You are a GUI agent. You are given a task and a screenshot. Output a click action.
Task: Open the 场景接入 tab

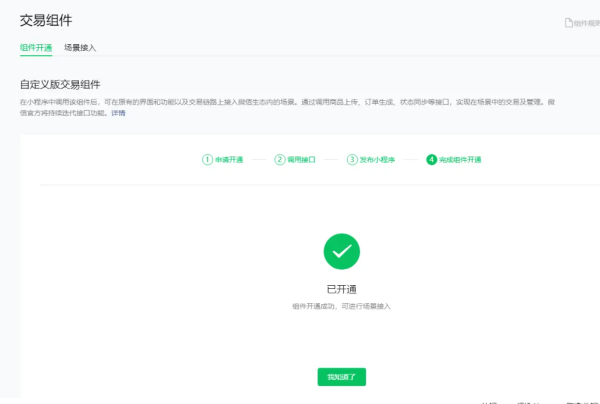tap(80, 47)
